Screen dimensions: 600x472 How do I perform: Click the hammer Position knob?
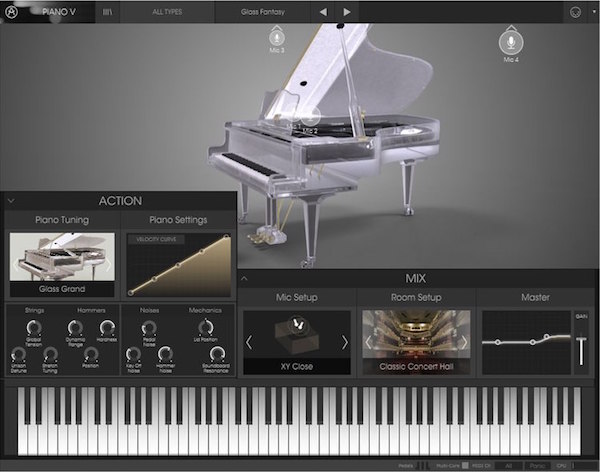point(91,354)
